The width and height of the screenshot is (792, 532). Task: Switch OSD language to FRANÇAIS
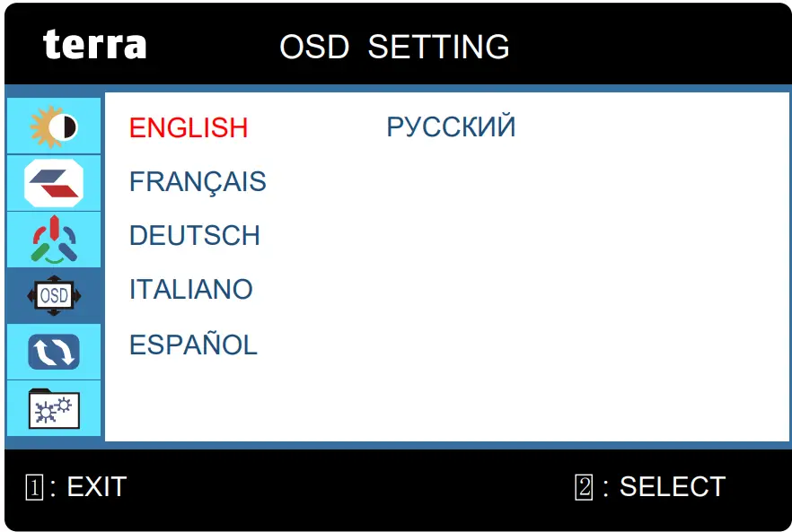point(198,182)
